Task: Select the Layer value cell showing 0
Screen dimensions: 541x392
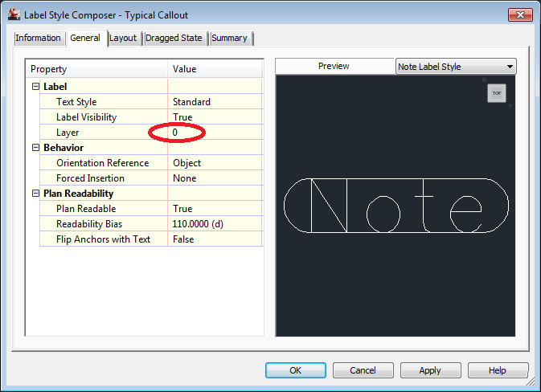Action: click(214, 133)
